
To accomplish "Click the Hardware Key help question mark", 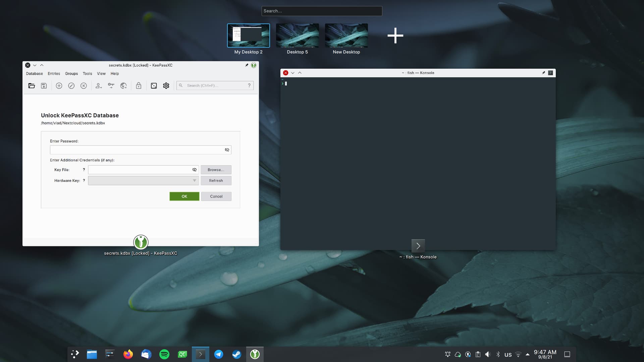I will [84, 180].
